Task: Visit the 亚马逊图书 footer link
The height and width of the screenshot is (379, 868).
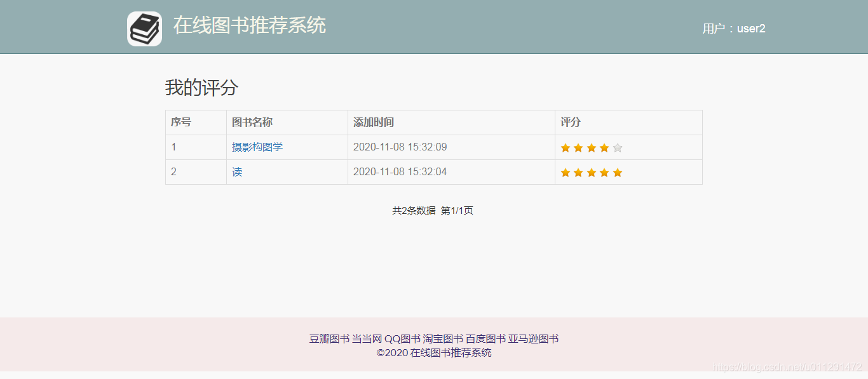Action: (533, 339)
